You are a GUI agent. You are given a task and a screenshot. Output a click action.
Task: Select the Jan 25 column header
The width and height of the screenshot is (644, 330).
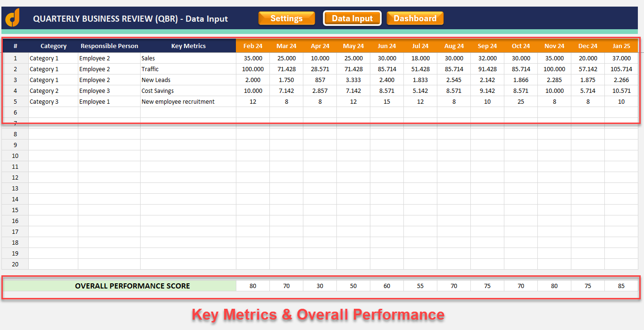[x=621, y=46]
